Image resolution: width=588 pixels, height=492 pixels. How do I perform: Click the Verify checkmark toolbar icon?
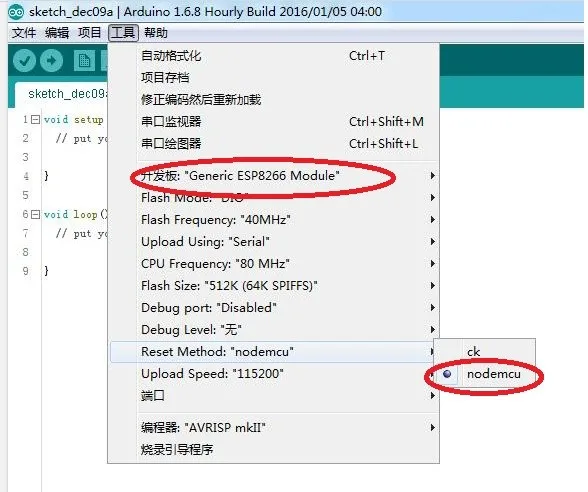(24, 61)
